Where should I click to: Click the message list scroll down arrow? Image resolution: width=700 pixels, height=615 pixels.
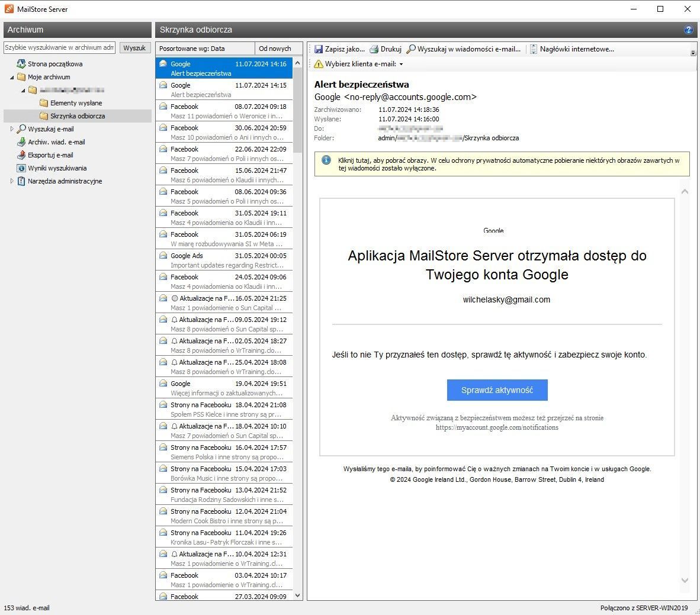click(298, 595)
